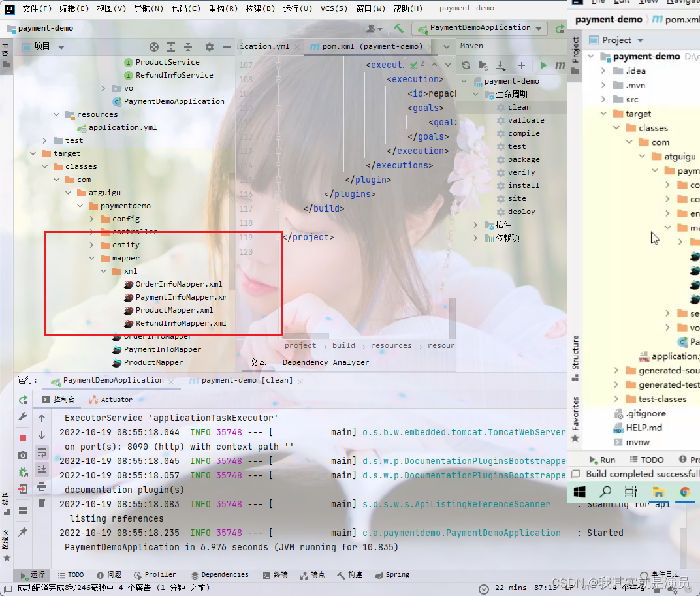Switch to pom.xml (payment-demo) editor tab
700x596 pixels.
point(370,46)
